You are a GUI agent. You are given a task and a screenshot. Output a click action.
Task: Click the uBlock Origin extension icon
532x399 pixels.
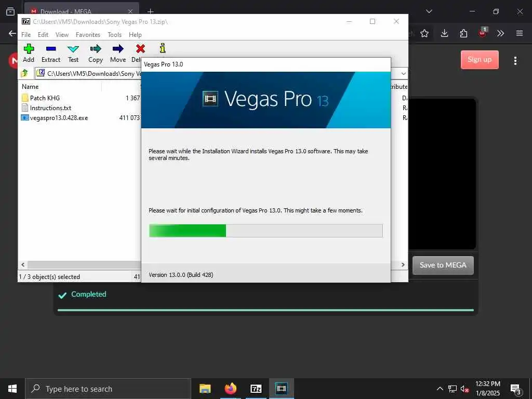[x=483, y=33]
